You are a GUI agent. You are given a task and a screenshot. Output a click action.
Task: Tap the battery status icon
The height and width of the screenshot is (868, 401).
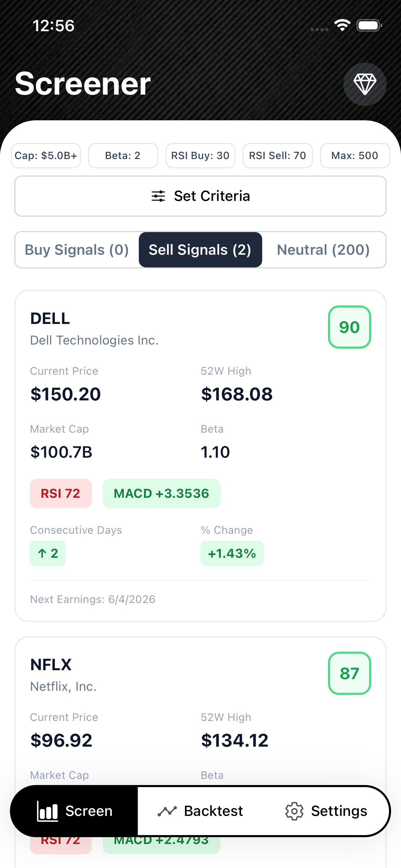pos(369,25)
